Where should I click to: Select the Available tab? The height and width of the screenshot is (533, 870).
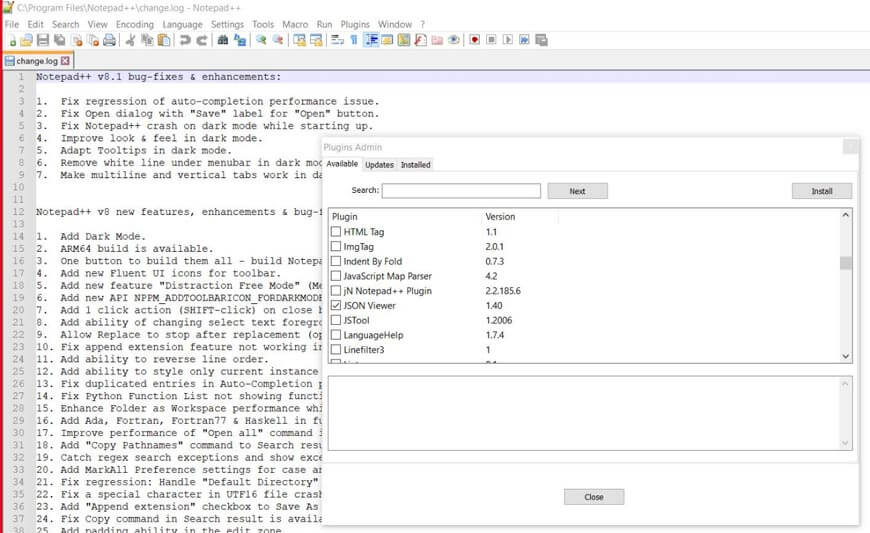pyautogui.click(x=342, y=164)
